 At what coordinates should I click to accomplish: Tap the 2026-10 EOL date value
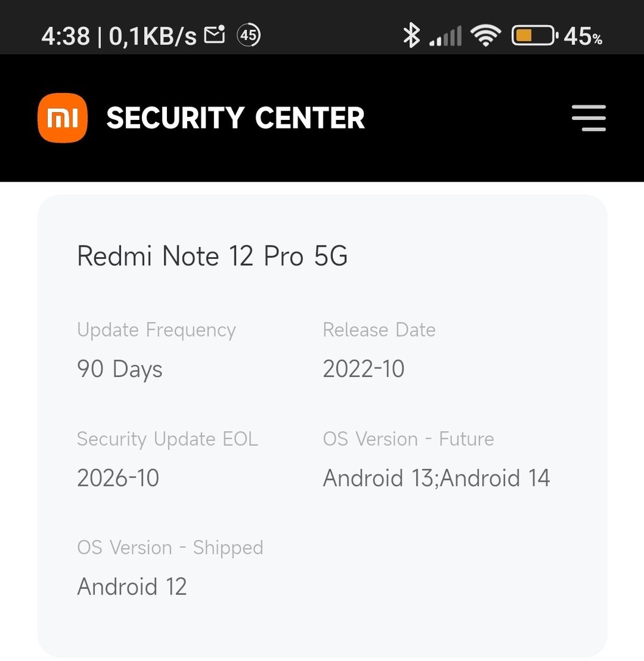tap(118, 478)
